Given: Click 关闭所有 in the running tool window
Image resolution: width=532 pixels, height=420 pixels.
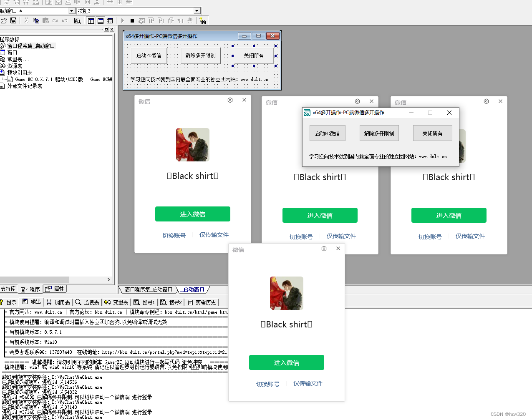Looking at the screenshot, I should [x=433, y=133].
